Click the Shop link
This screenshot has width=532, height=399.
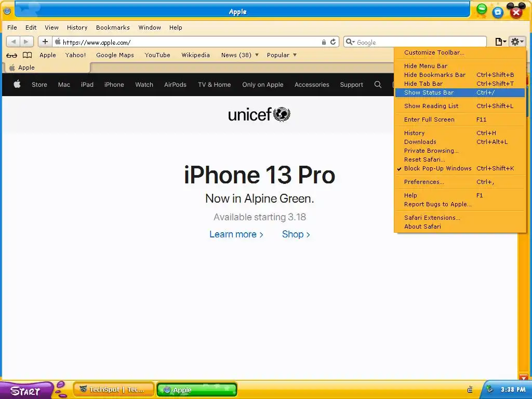pos(296,234)
